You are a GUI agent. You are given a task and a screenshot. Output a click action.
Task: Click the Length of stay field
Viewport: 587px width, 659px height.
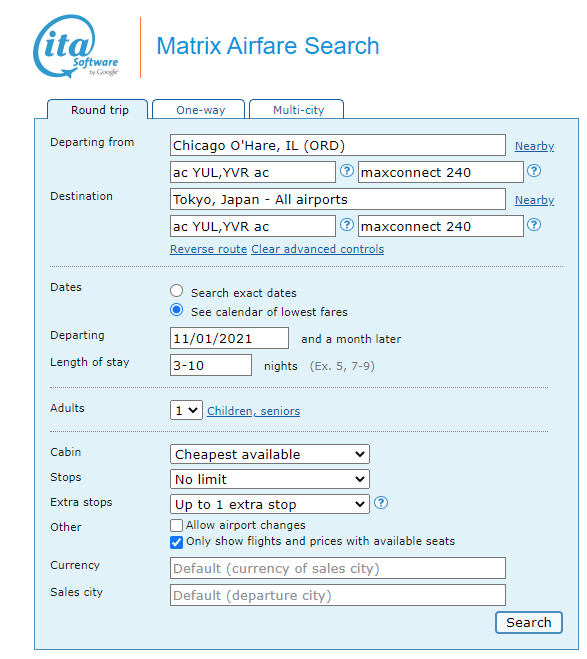click(211, 365)
